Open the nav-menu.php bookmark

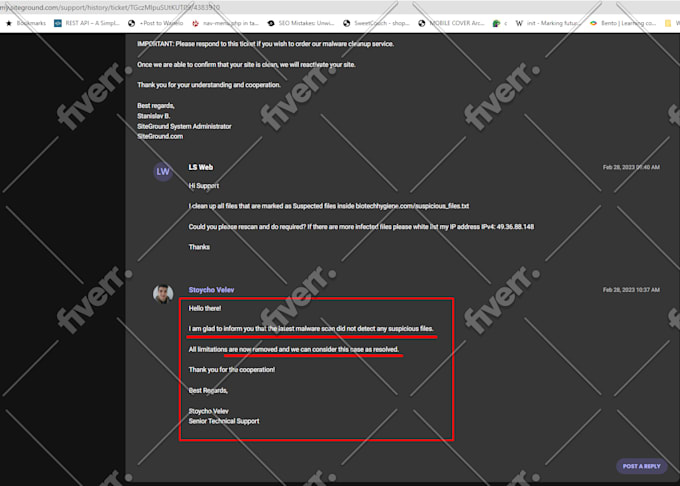pos(226,23)
